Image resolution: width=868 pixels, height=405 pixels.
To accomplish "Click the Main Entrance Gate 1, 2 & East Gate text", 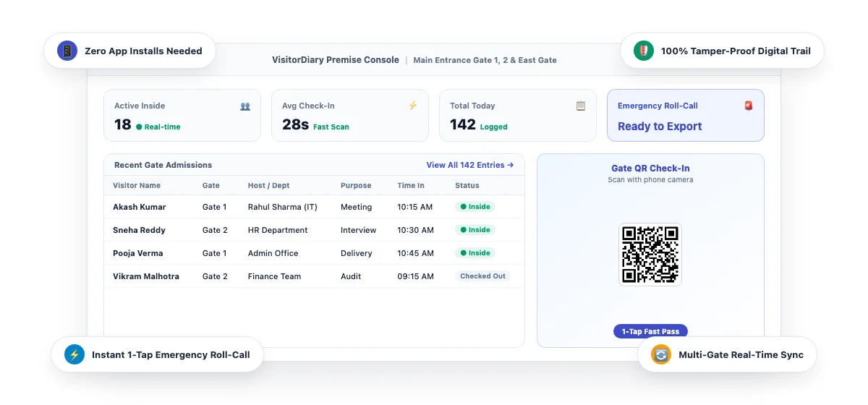I will 485,60.
